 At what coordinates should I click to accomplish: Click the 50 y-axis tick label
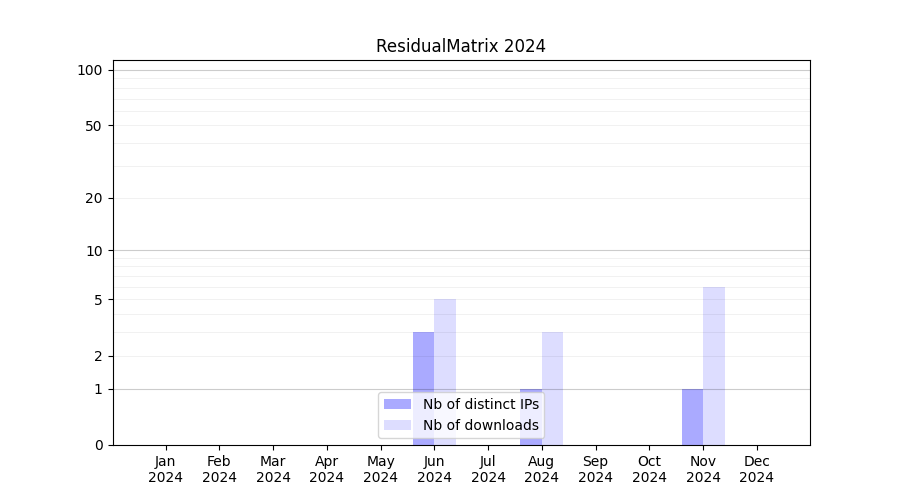click(93, 126)
